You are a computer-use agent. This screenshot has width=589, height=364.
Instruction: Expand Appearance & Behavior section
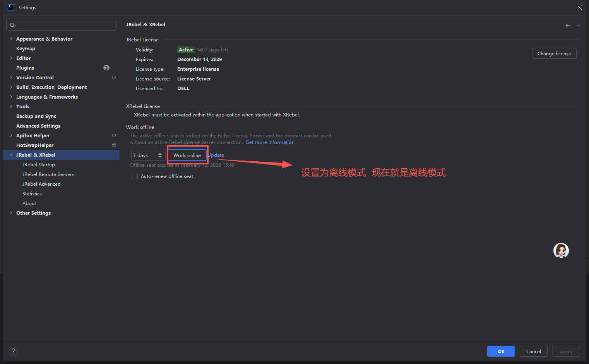(x=11, y=39)
